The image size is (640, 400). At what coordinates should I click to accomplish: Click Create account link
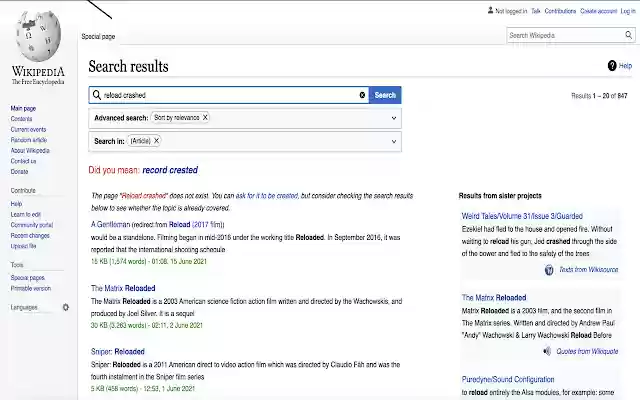598,11
